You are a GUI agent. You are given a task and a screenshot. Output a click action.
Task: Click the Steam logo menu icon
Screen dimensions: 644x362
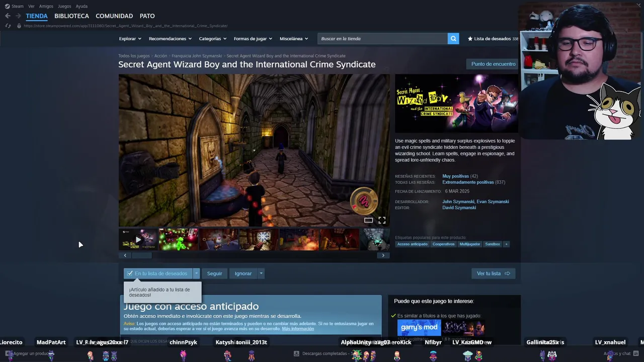pyautogui.click(x=7, y=7)
